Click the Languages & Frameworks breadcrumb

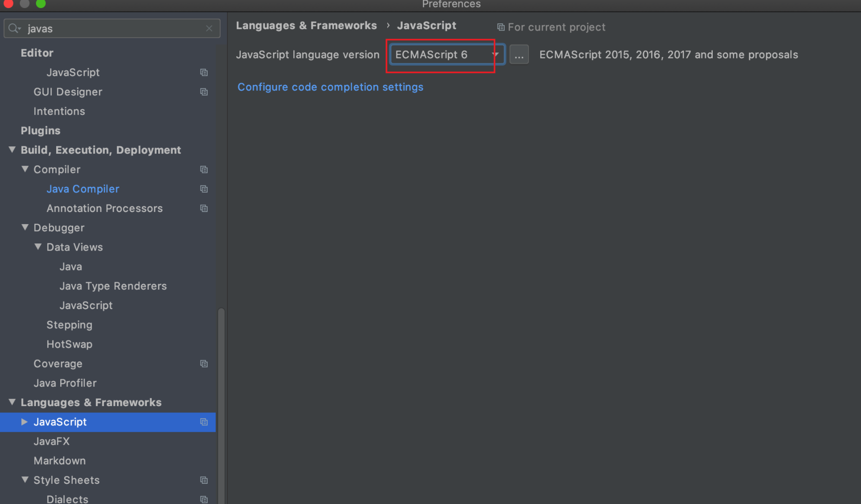[306, 26]
